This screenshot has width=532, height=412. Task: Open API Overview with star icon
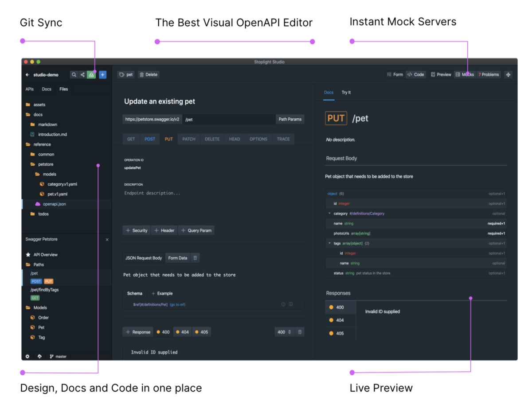tap(42, 255)
